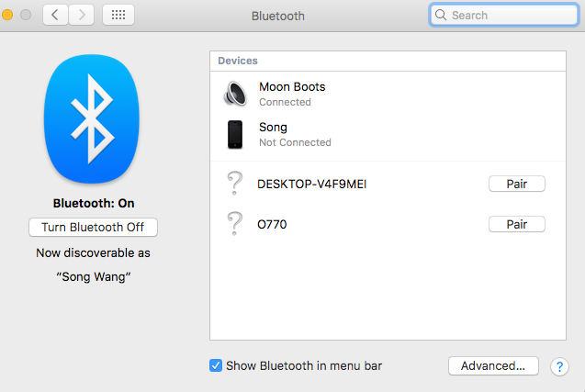585x392 pixels.
Task: Click the yellow minimize window button
Action: pyautogui.click(x=7, y=15)
